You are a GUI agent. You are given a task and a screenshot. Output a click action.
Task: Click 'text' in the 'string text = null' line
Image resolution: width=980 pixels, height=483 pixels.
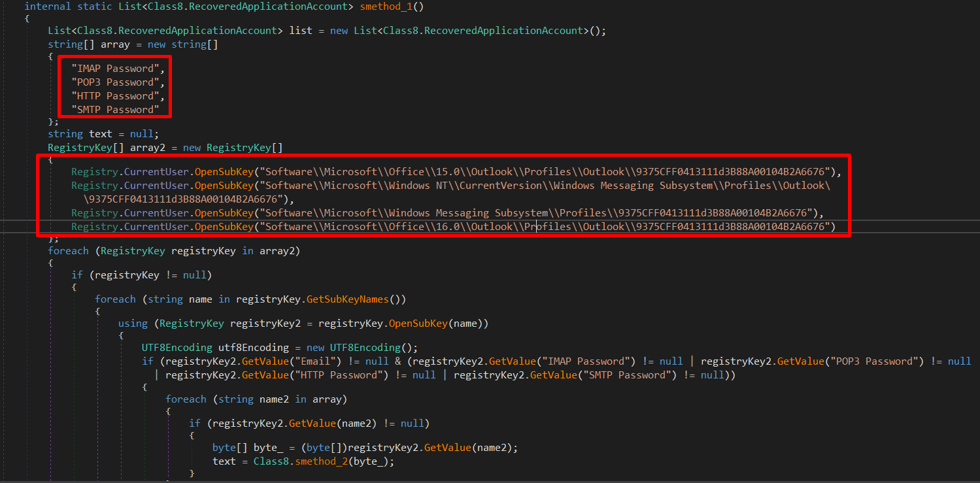coord(101,134)
